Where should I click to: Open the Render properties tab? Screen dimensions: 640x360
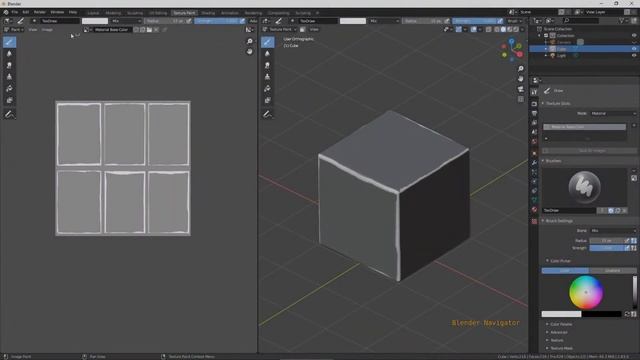[x=534, y=104]
